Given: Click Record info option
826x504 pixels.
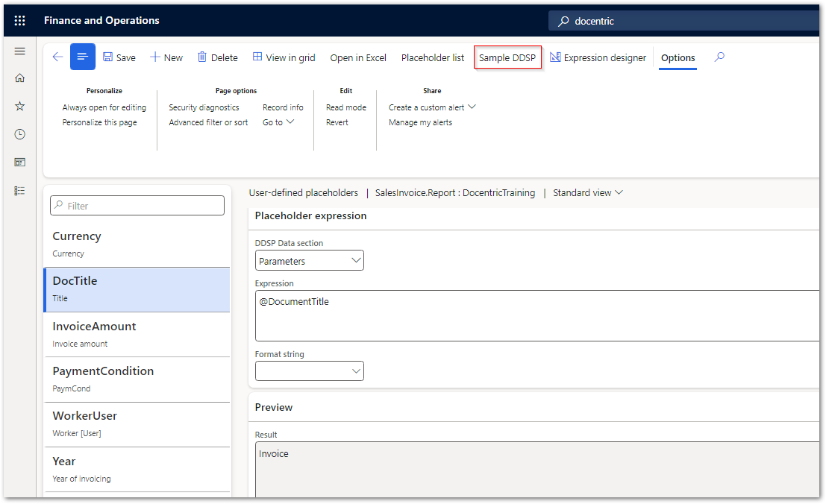Looking at the screenshot, I should click(x=283, y=107).
